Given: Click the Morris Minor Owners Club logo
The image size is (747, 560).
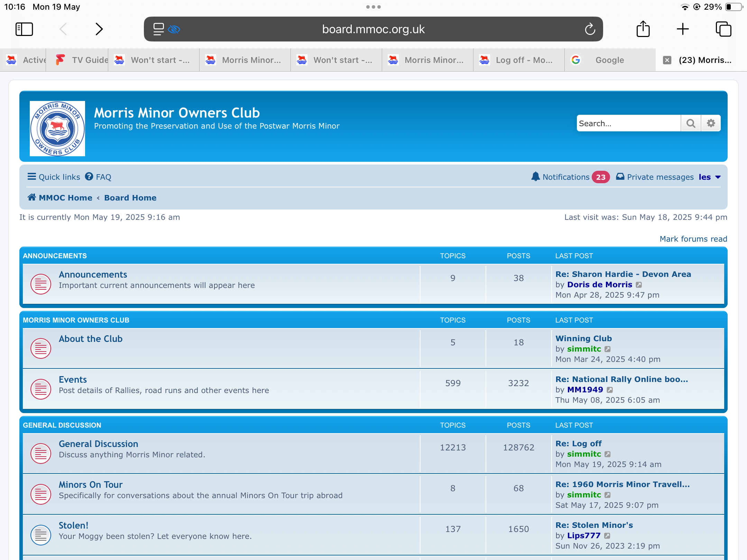Looking at the screenshot, I should click(x=57, y=129).
